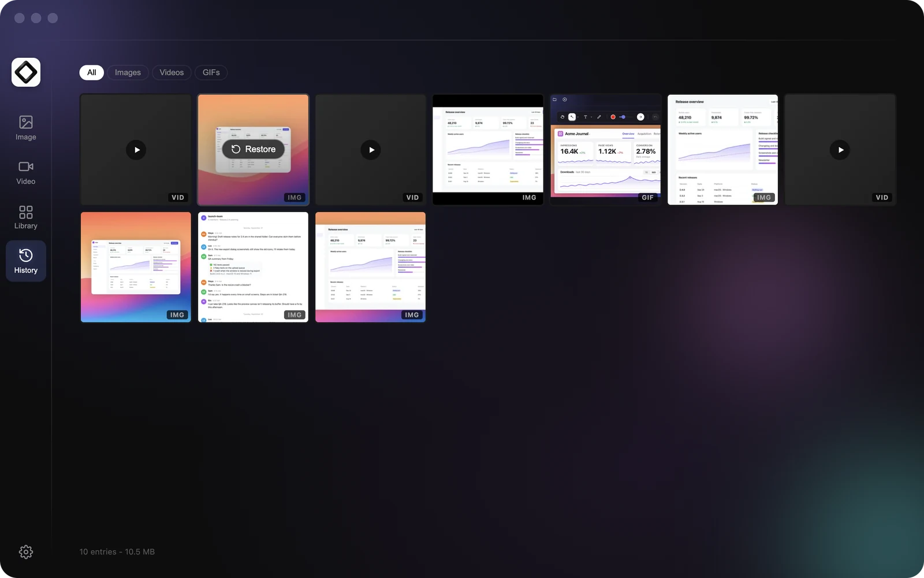
Task: Open the Acme Journal GIF thumbnail
Action: coord(605,150)
